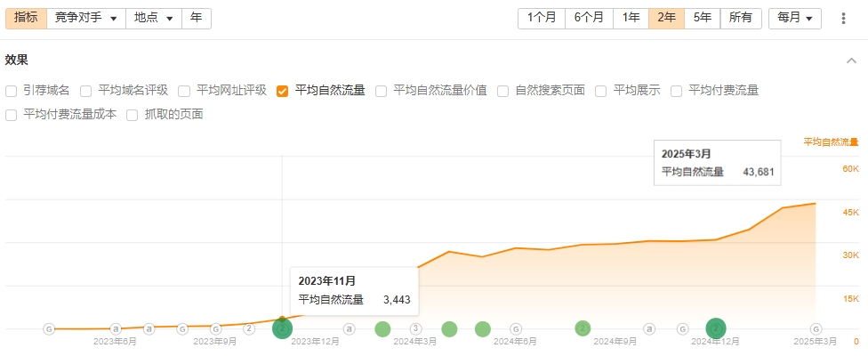Click the 'a' marker right of 2023年12月

coord(350,329)
